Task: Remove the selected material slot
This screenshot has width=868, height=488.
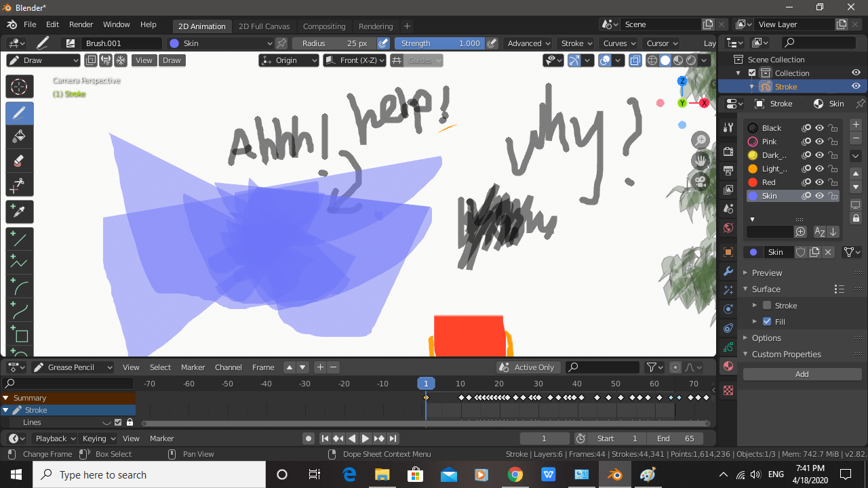Action: click(x=856, y=138)
